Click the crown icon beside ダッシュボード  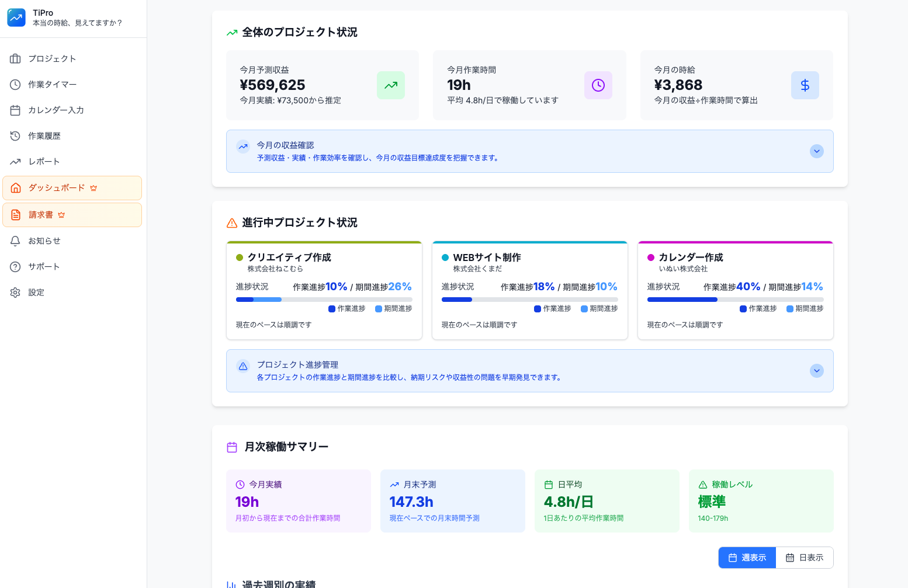click(93, 188)
